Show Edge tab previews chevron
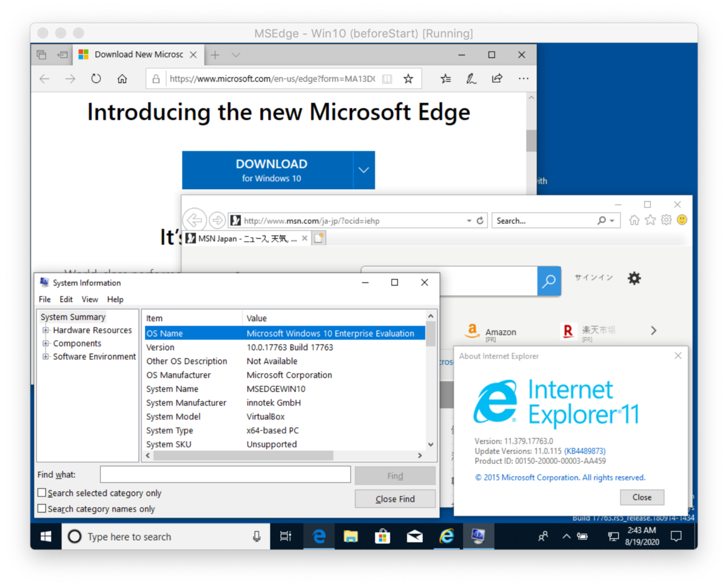Viewport: 728px width, 587px height. pos(236,55)
